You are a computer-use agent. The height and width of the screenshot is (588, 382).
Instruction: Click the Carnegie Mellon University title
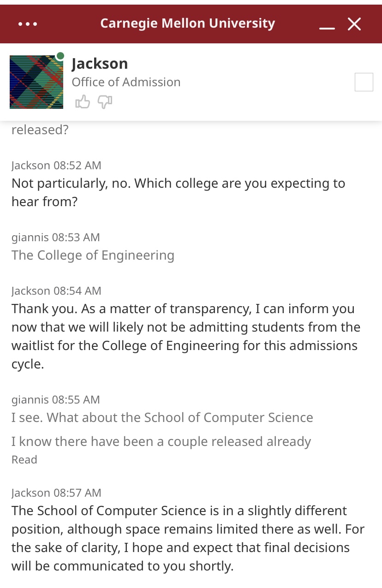(187, 23)
